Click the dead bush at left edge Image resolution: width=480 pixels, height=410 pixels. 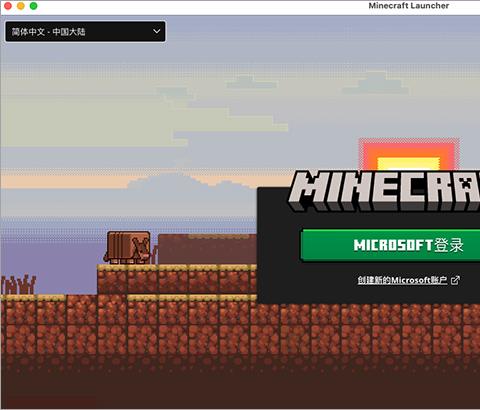[x=18, y=284]
